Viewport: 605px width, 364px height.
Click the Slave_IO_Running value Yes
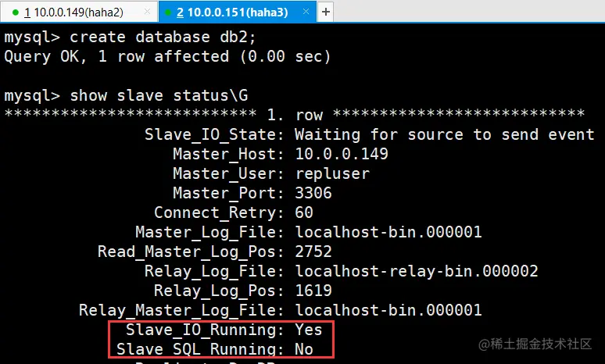[308, 330]
